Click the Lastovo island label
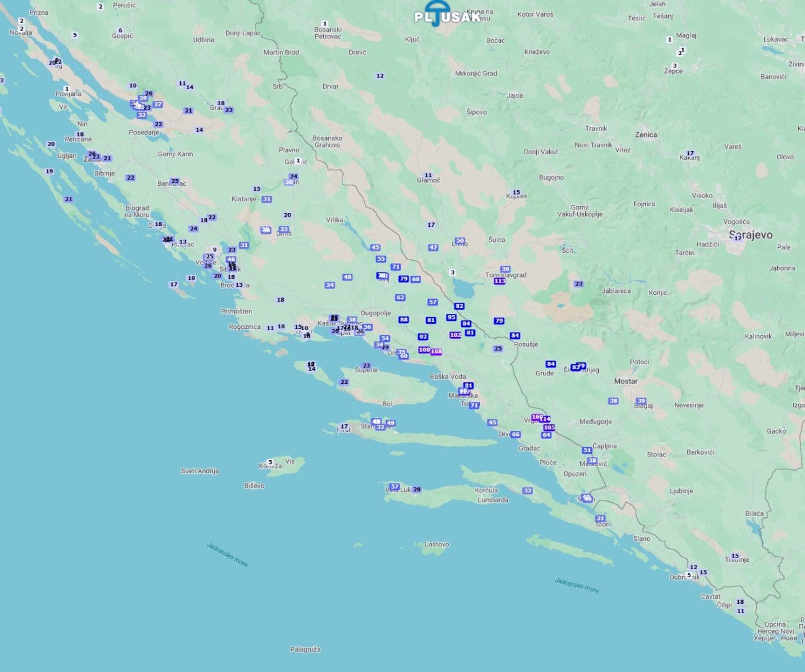 pyautogui.click(x=437, y=544)
